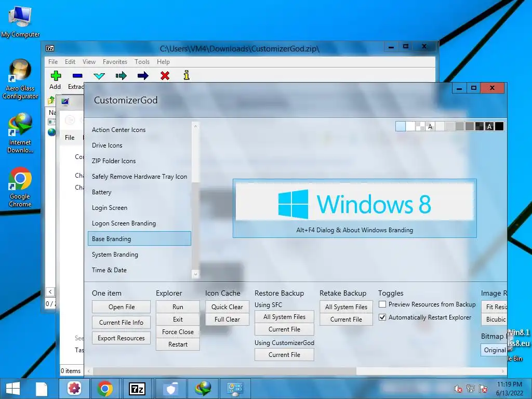Click Icon Cache Full Clear button
The image size is (532, 399).
coord(227,320)
